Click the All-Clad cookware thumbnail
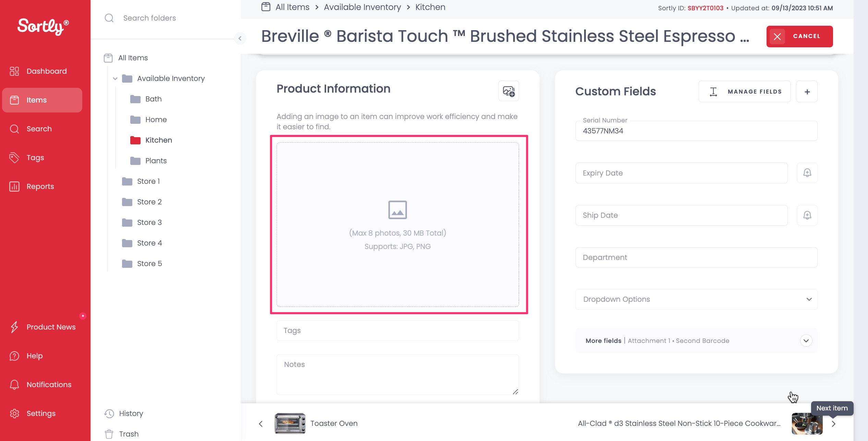Screen dimensions: 868x441 tap(807, 424)
